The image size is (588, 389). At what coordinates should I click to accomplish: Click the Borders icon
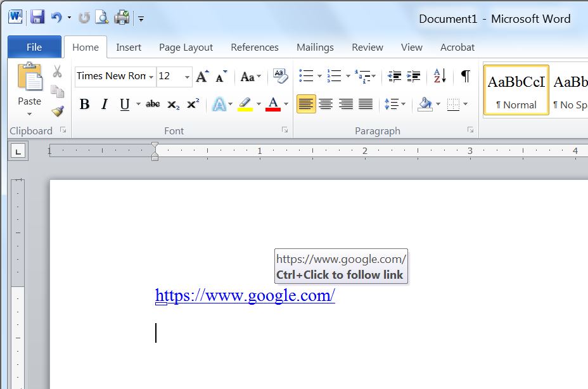tap(453, 105)
